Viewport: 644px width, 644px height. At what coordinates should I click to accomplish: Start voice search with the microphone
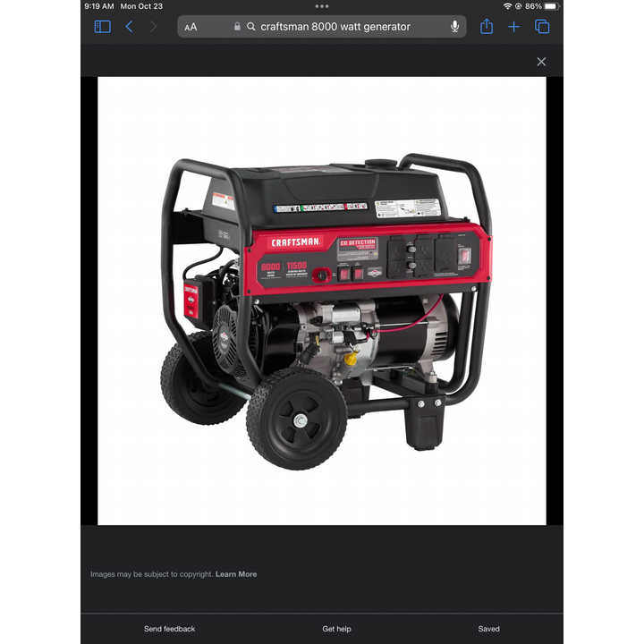tap(454, 26)
